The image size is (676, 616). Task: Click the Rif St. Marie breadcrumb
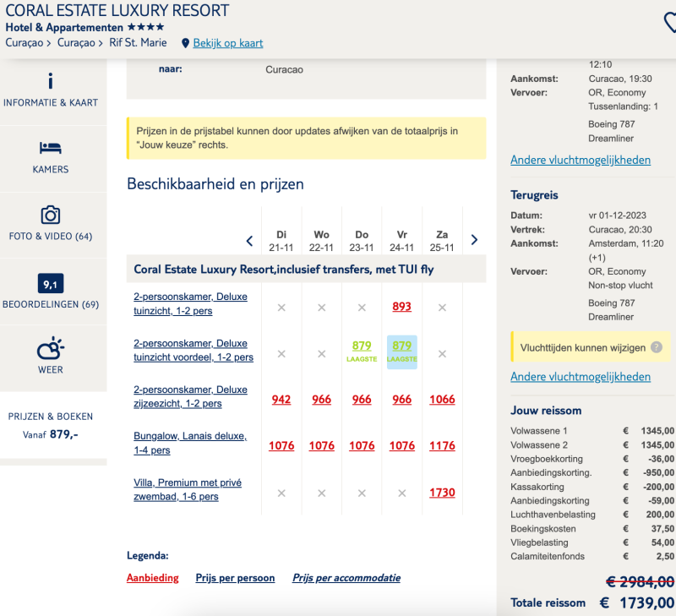click(x=138, y=43)
